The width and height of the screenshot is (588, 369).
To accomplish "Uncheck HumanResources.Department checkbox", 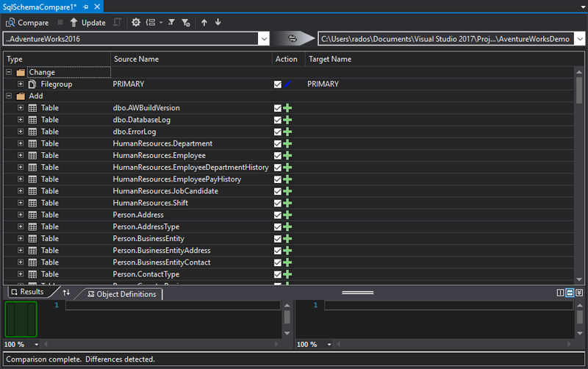I will point(278,143).
